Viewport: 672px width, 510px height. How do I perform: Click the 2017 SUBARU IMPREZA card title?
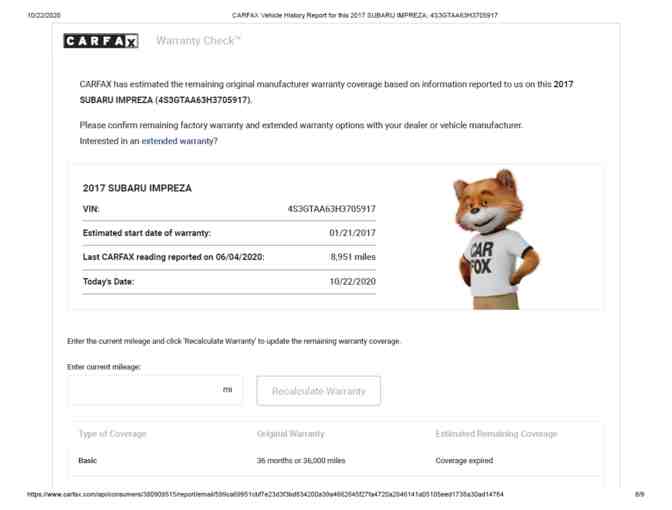click(x=137, y=188)
